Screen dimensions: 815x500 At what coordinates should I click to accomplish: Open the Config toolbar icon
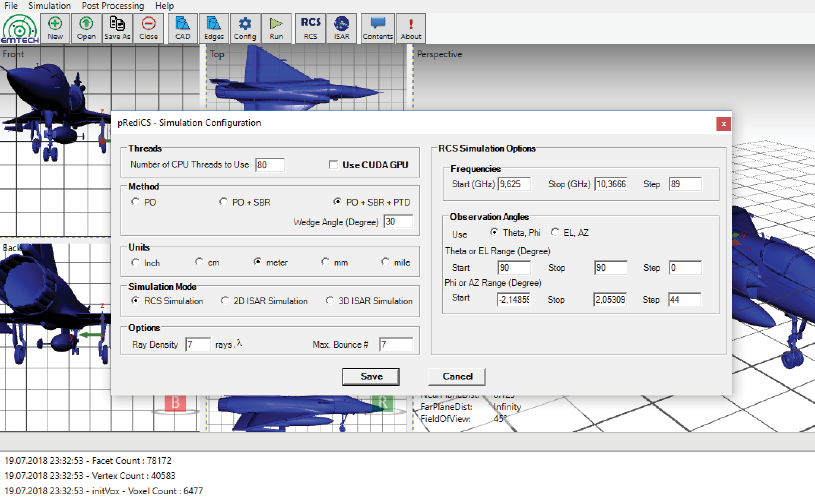point(245,27)
